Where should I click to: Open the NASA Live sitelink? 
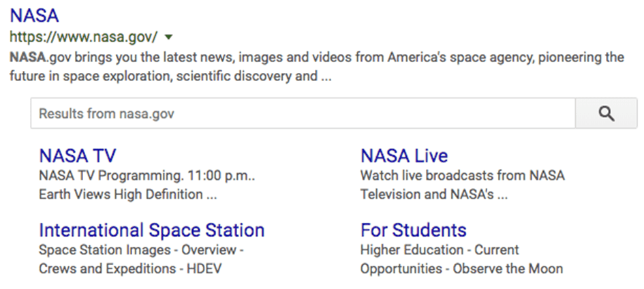(404, 156)
